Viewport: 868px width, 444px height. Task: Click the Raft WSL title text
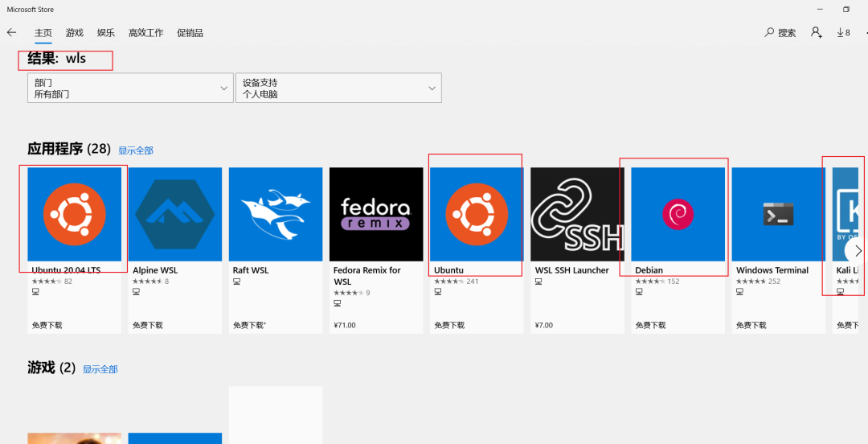click(x=251, y=270)
